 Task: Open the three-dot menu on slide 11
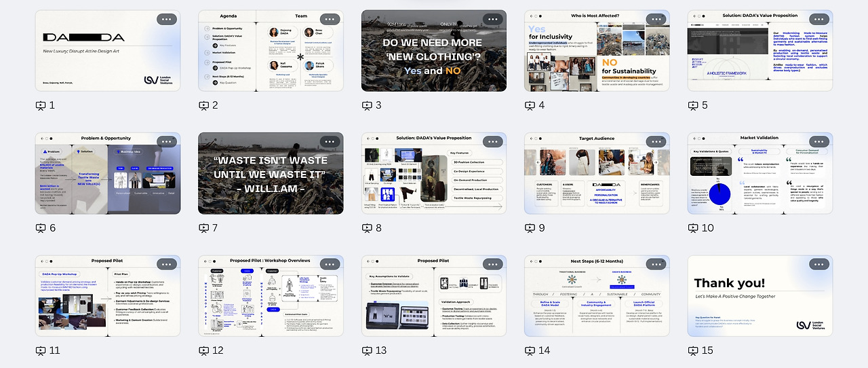click(166, 264)
